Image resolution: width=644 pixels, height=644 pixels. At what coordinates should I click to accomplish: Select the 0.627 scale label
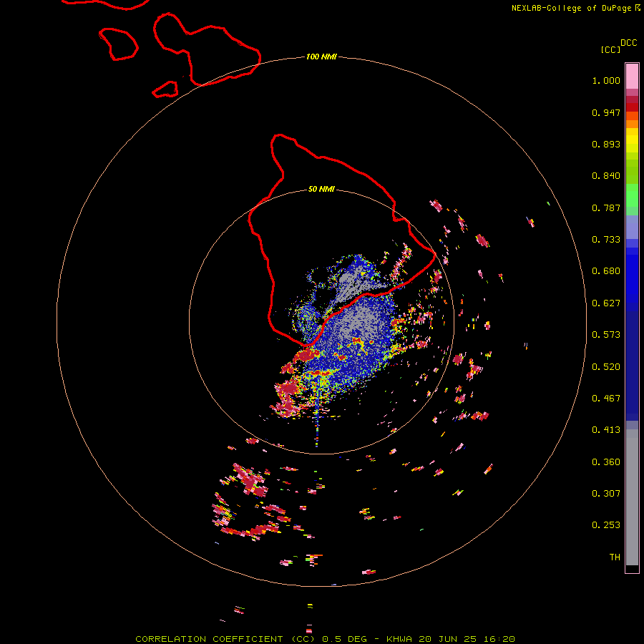click(606, 303)
